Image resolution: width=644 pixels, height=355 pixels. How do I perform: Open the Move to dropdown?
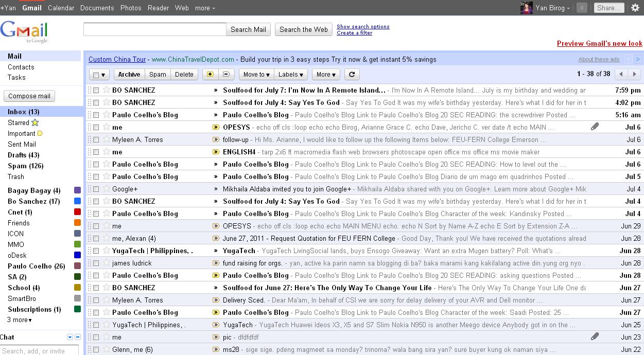256,75
